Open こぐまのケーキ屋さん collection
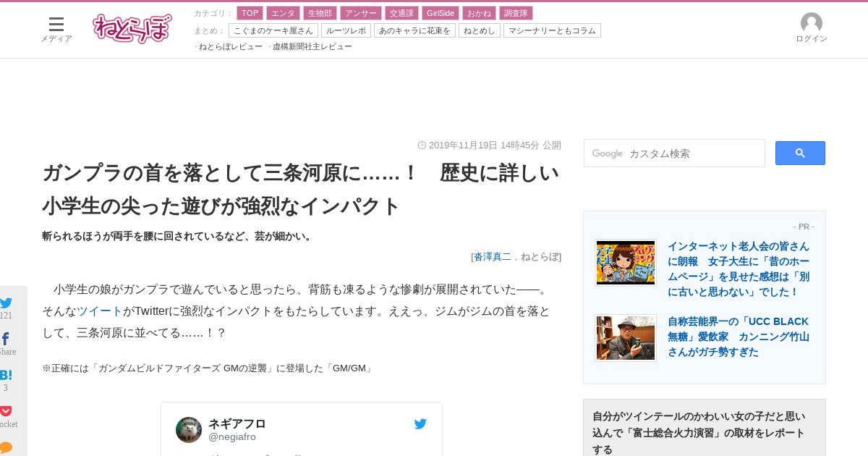This screenshot has height=456, width=868. point(273,30)
